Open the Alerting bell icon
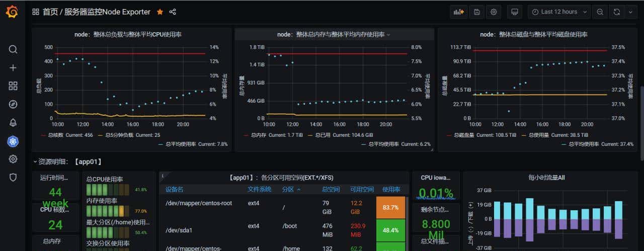Viewport: 644px width, 251px height. pos(13,123)
